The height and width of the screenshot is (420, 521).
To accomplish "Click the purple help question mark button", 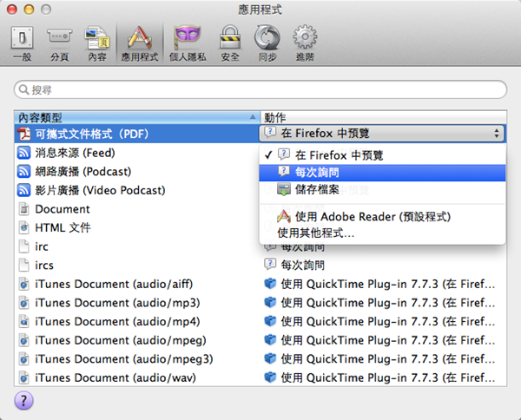I will coord(24,399).
